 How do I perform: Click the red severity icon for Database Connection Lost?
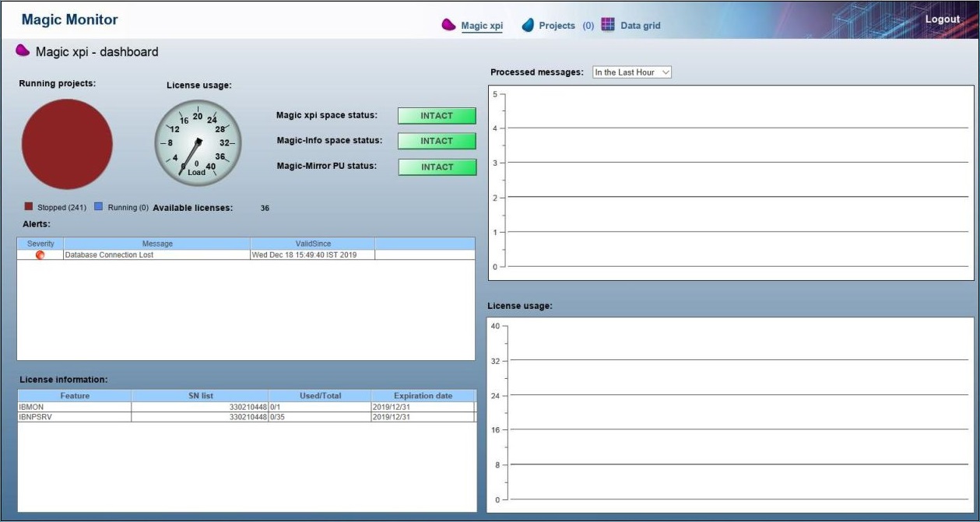(x=40, y=255)
